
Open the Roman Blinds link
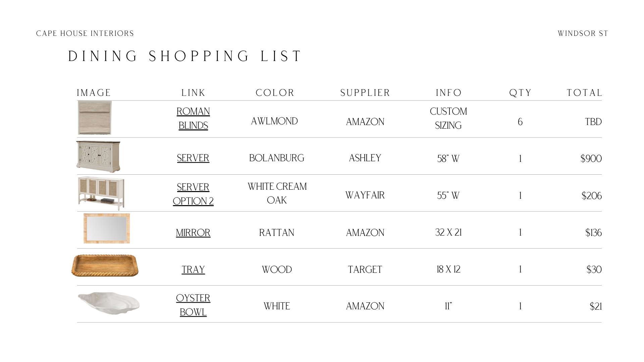click(193, 118)
